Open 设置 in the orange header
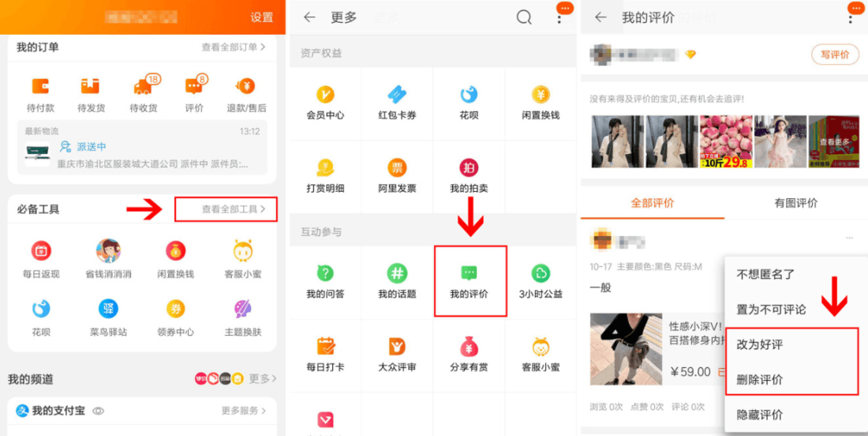Screen dimensions: 868x436 click(x=261, y=17)
